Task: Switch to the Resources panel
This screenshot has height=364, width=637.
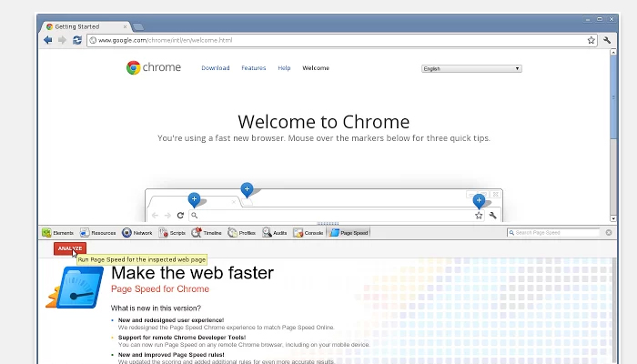Action: (x=98, y=233)
